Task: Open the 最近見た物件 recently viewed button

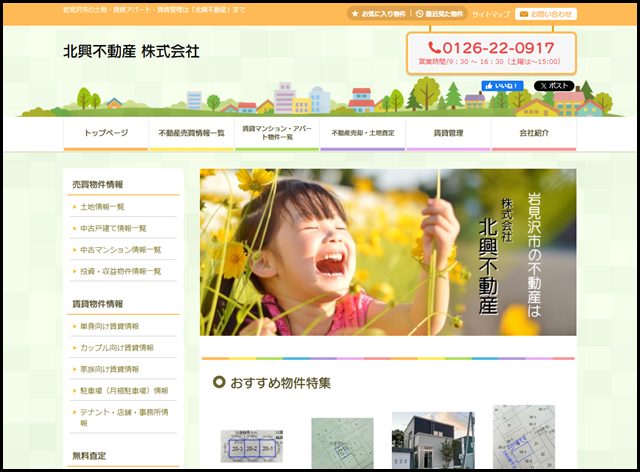Action: (x=439, y=14)
